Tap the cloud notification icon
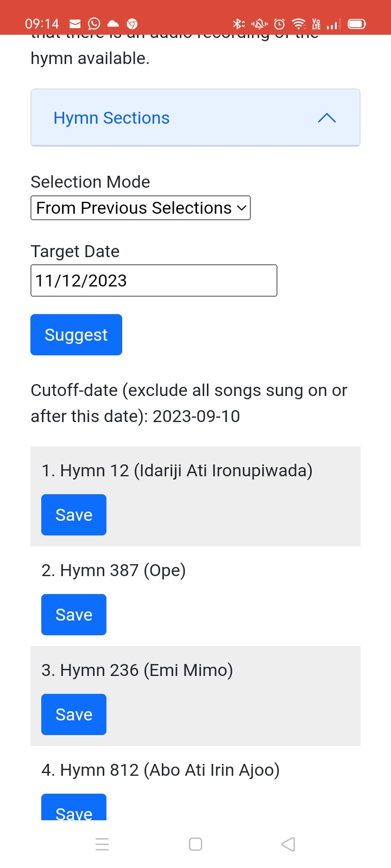 pyautogui.click(x=113, y=24)
